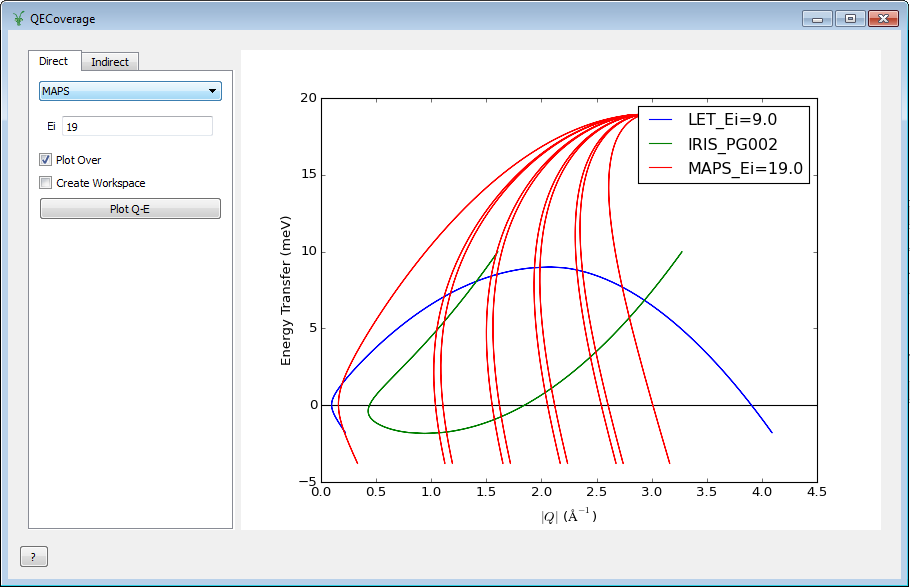Select the MAPS_Ei=19.0 legend entry
910x588 pixels.
tap(745, 169)
